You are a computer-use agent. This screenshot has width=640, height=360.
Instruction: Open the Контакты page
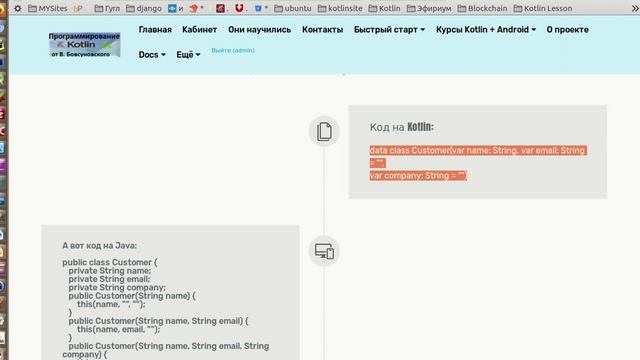pyautogui.click(x=322, y=30)
